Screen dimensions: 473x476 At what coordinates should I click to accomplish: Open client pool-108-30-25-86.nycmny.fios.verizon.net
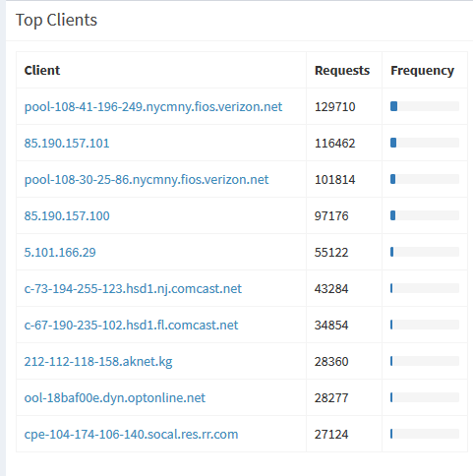(x=147, y=180)
